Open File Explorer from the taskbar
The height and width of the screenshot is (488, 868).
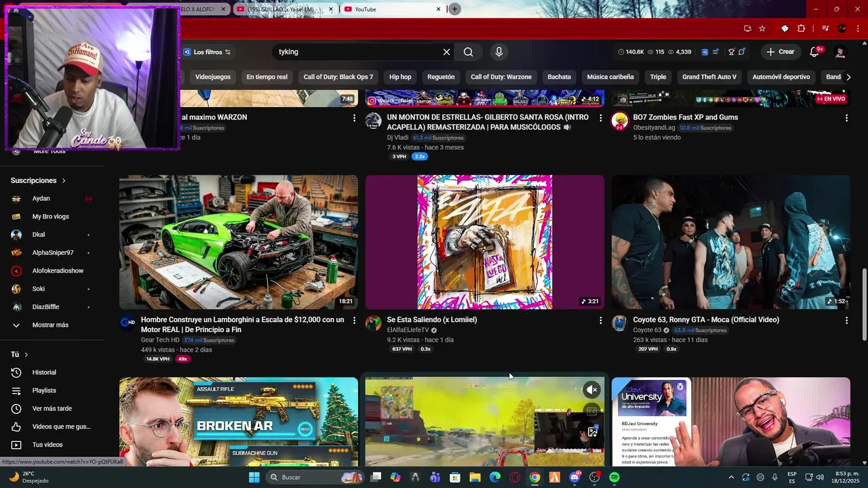pyautogui.click(x=475, y=477)
